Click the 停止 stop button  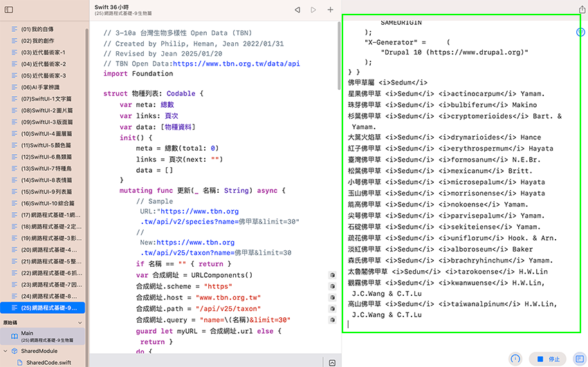point(548,359)
